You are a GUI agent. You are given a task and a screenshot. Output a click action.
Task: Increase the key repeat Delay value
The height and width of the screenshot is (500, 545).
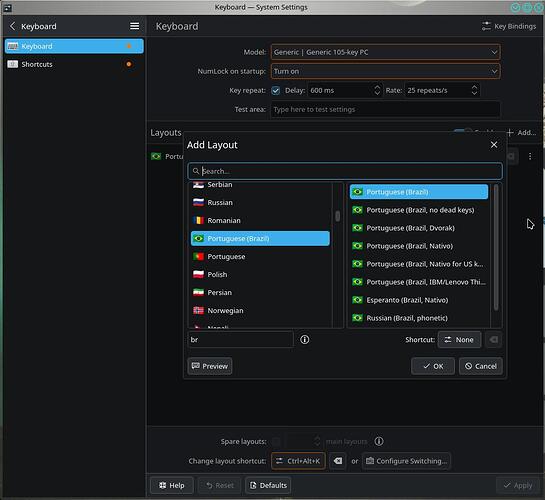(x=377, y=87)
